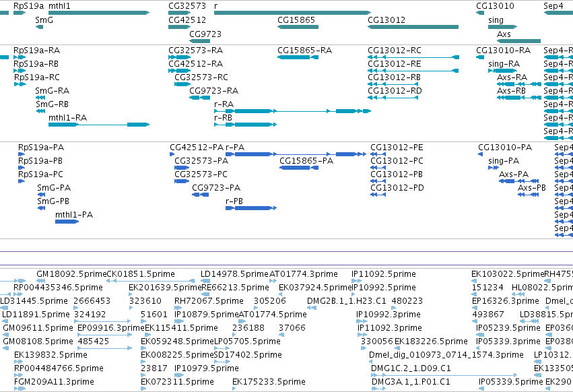Select the Sep4 gene label
This screenshot has width=573, height=392.
(553, 6)
